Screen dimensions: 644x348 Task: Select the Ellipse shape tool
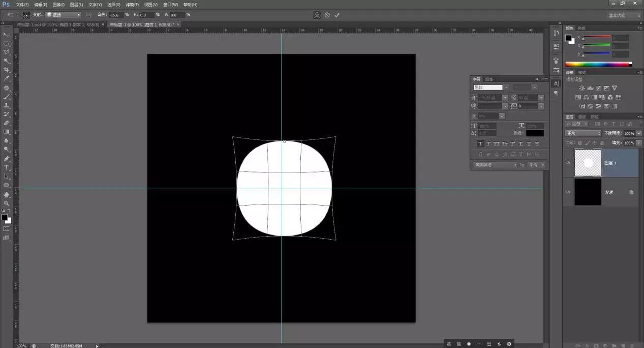point(7,185)
